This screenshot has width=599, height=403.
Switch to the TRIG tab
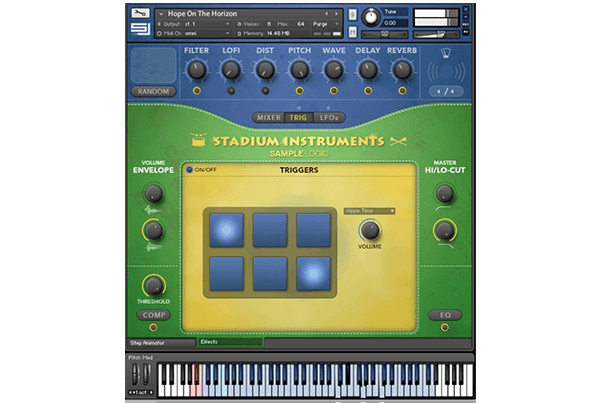point(298,118)
